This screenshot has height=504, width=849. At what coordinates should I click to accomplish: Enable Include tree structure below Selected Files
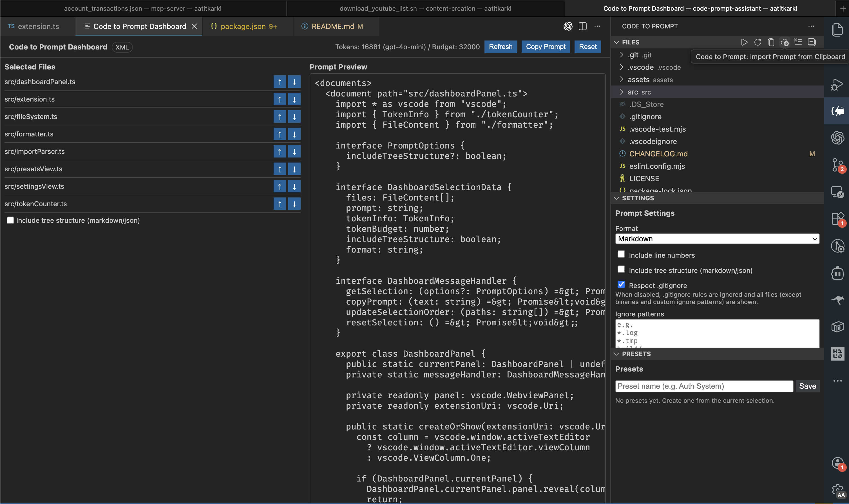10,220
